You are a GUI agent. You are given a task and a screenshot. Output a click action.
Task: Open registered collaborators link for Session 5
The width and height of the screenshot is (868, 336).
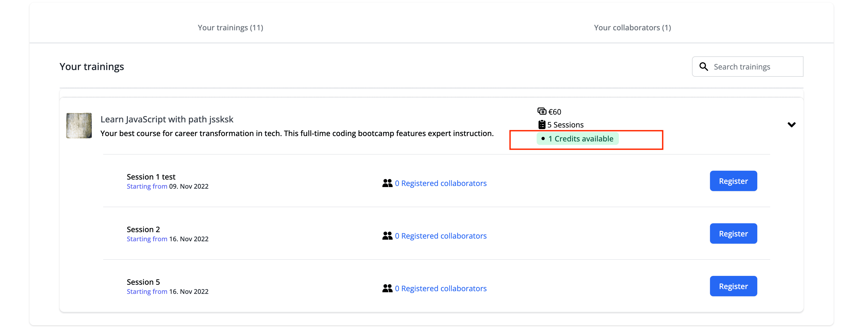440,288
